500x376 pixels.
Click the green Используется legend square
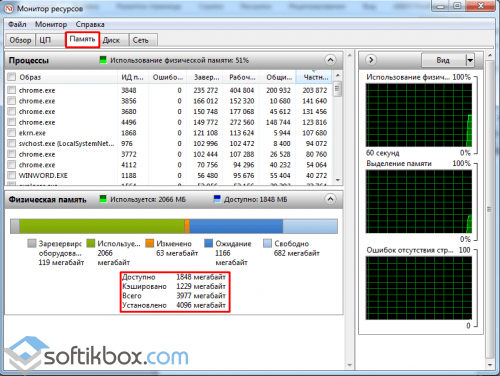103,199
